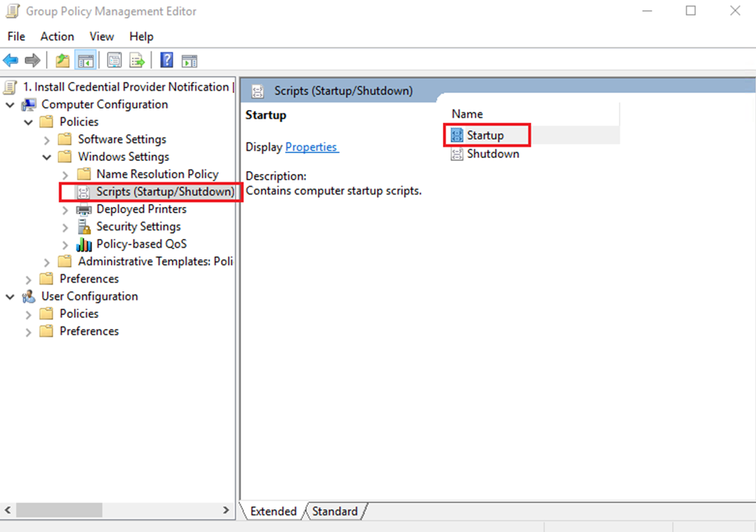Screen dimensions: 756x532
Task: Click the Shutdown script icon in list
Action: [457, 154]
